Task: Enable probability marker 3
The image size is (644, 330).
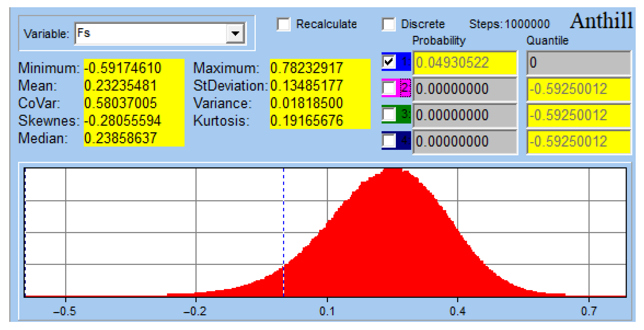Action: coord(389,115)
